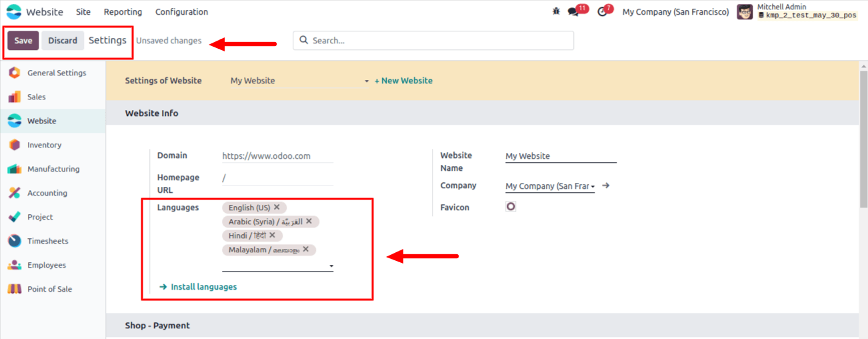The height and width of the screenshot is (339, 868).
Task: Click the Arabic (Syria) tag text
Action: pos(265,222)
